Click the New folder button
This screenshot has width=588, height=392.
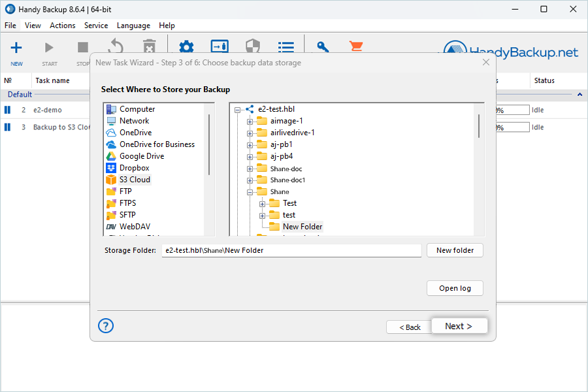pyautogui.click(x=455, y=250)
